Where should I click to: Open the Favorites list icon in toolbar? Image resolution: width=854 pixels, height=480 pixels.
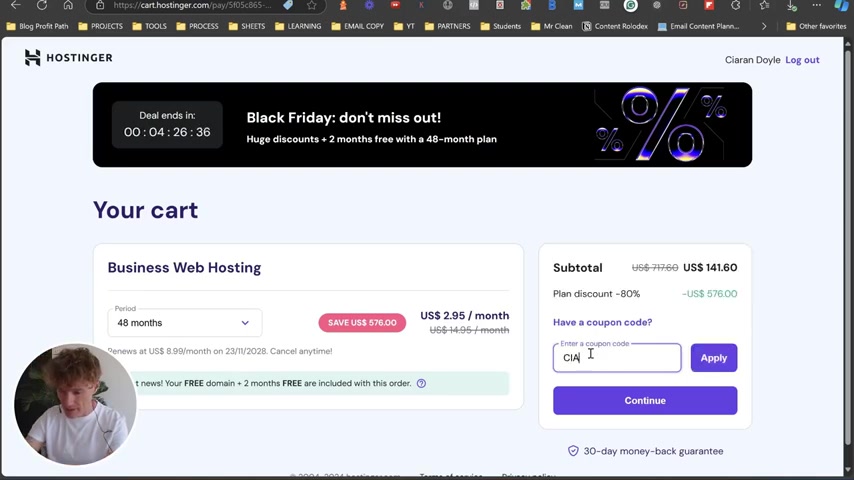tap(765, 5)
